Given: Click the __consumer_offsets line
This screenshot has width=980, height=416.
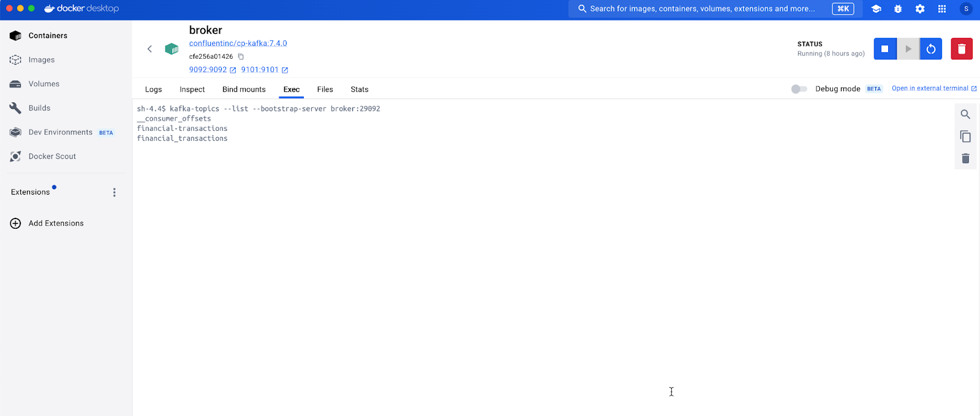Looking at the screenshot, I should (174, 119).
